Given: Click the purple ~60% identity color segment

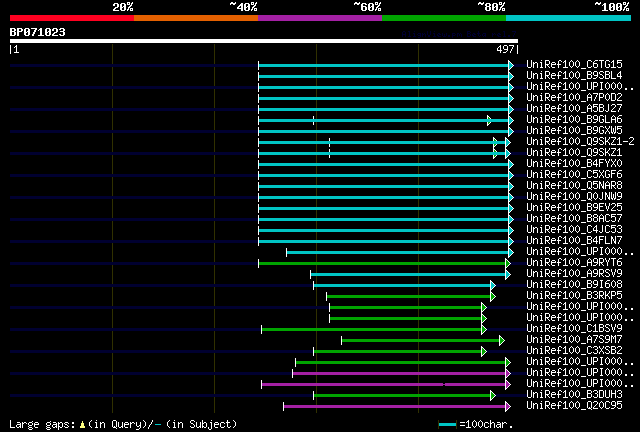Looking at the screenshot, I should pos(320,18).
